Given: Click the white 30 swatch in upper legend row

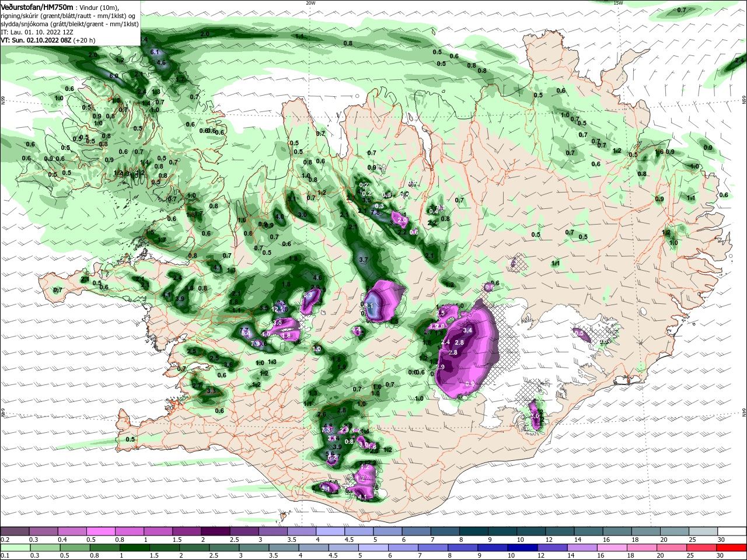Looking at the screenshot, I should coord(732,531).
